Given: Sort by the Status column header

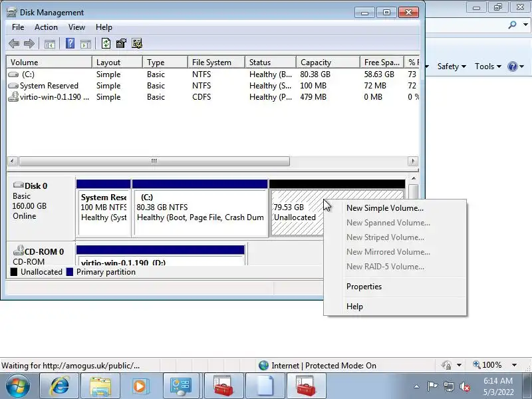Looking at the screenshot, I should [271, 63].
